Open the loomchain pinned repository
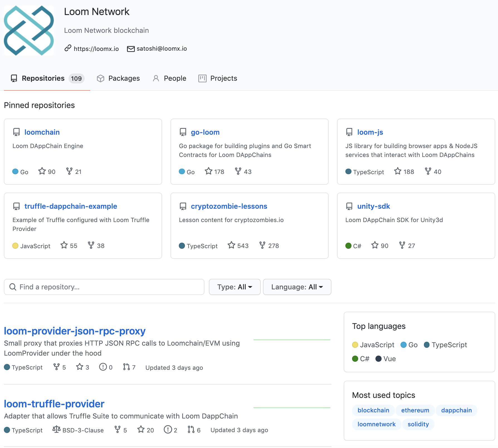Image resolution: width=498 pixels, height=448 pixels. point(42,132)
